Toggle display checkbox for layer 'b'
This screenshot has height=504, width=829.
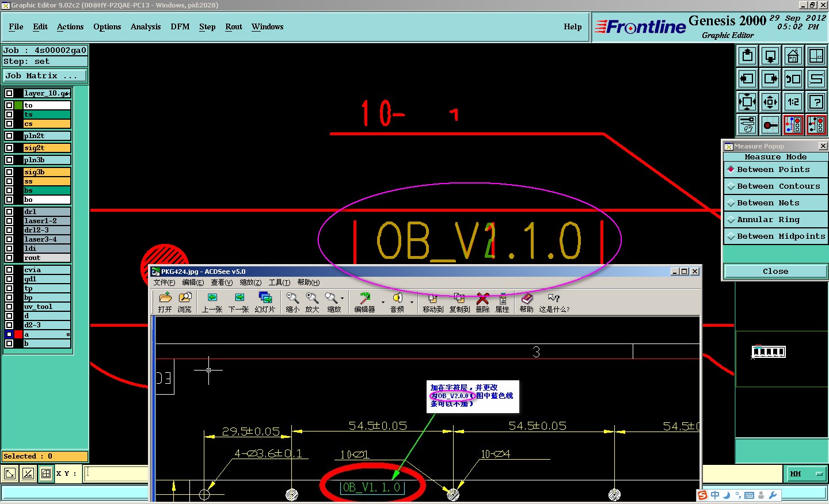[9, 343]
